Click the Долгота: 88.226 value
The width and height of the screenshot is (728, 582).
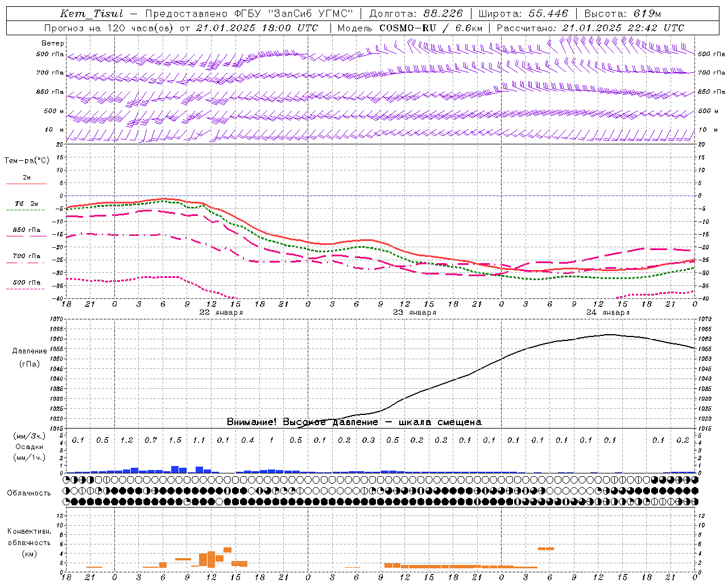point(416,14)
